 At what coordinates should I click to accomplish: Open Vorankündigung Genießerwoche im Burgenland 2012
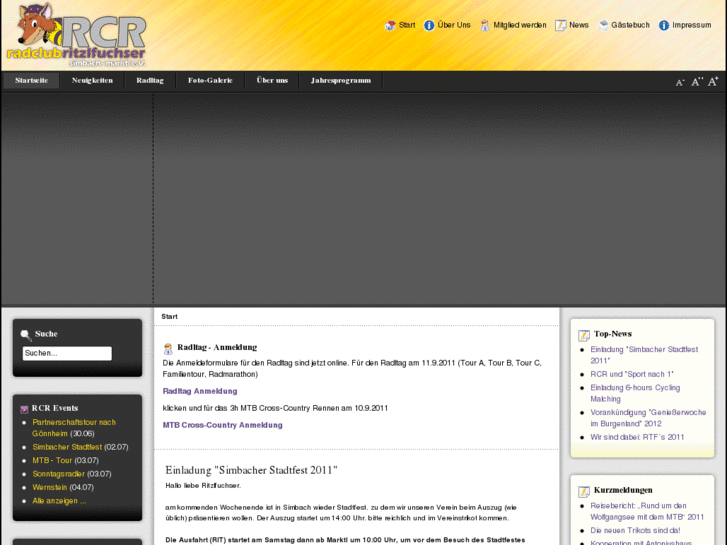point(648,418)
